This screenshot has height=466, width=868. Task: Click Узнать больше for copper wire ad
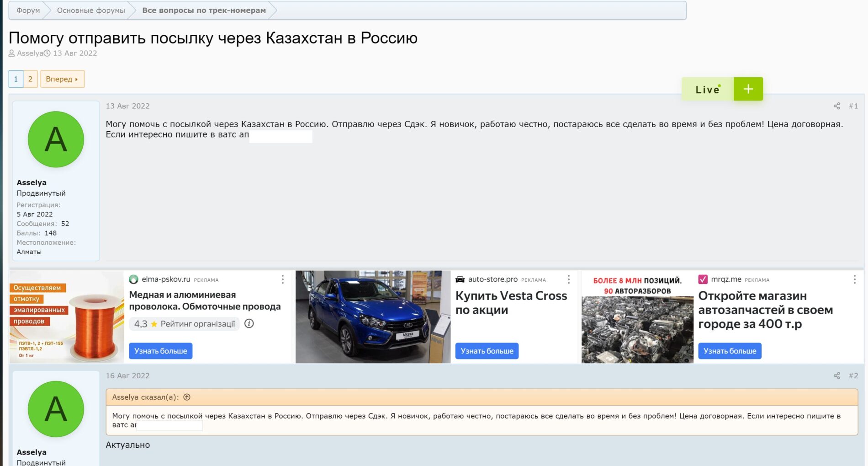click(x=160, y=351)
